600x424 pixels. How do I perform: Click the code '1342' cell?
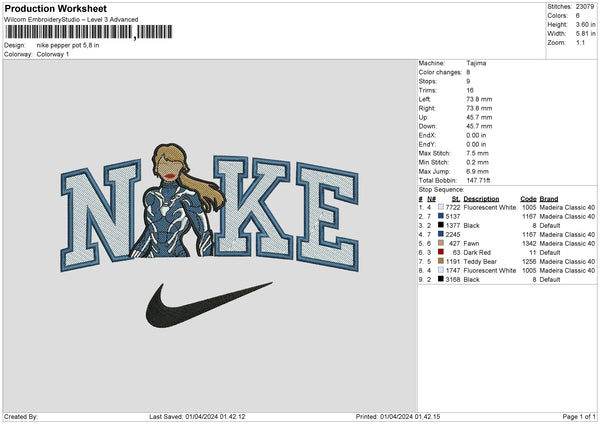[529, 243]
